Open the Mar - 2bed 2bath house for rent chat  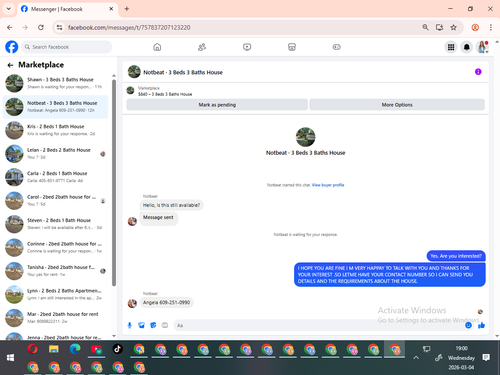(x=55, y=318)
